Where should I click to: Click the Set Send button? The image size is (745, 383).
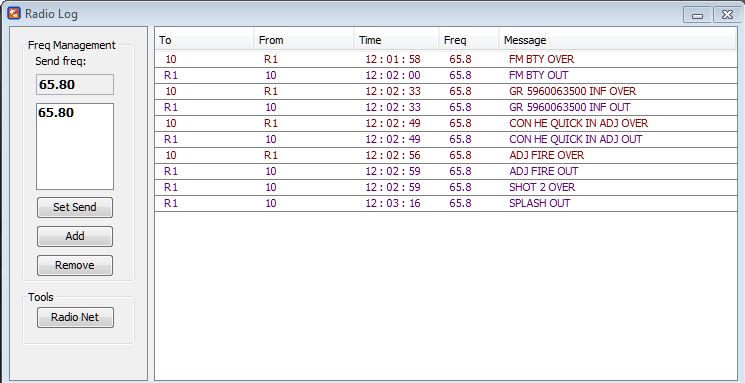click(x=75, y=208)
